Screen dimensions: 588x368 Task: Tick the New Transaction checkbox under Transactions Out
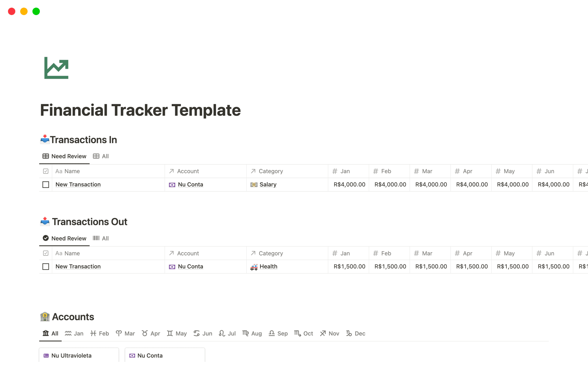click(x=46, y=266)
